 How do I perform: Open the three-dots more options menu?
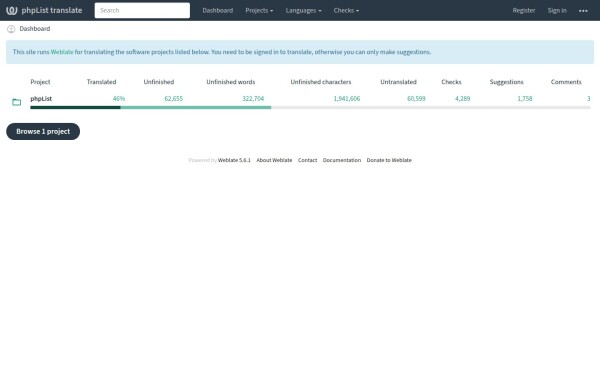(583, 10)
